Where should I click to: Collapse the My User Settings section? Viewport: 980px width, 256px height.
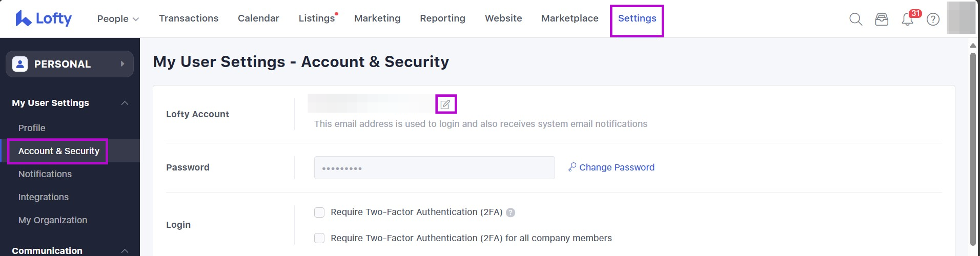(x=125, y=103)
